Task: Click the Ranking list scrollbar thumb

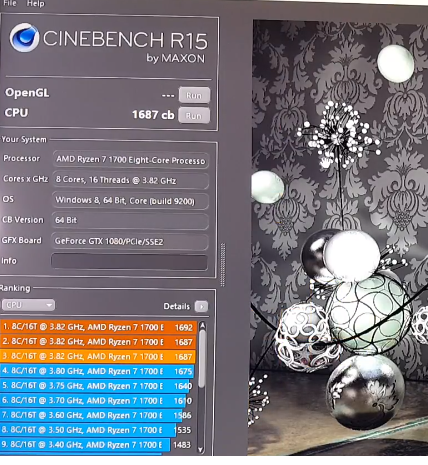Action: click(201, 359)
